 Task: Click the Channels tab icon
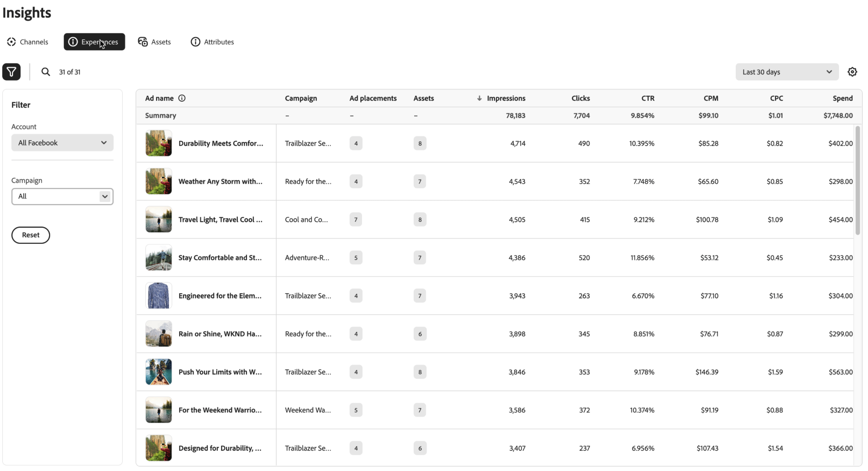12,42
